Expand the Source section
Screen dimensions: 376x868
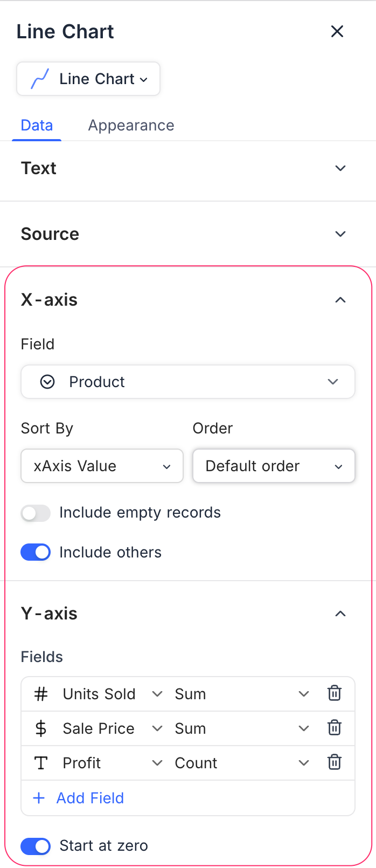(340, 234)
